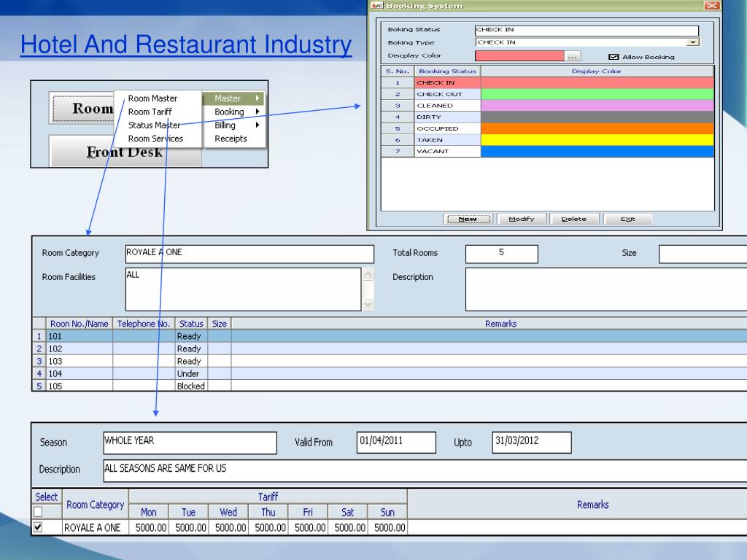Click the Delete button in Booking System
Viewport: 747px width, 560px height.
[573, 219]
